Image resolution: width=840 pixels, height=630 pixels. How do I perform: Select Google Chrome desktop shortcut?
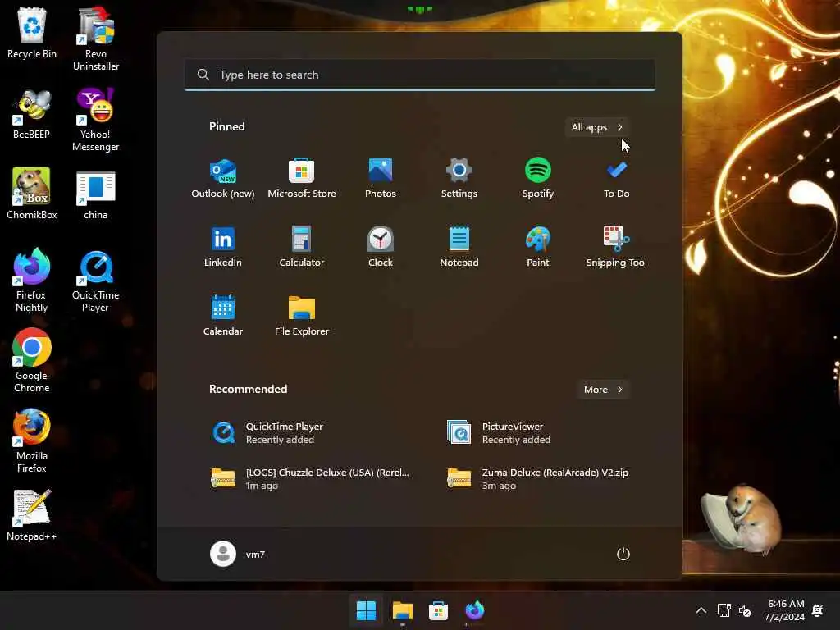click(x=32, y=360)
